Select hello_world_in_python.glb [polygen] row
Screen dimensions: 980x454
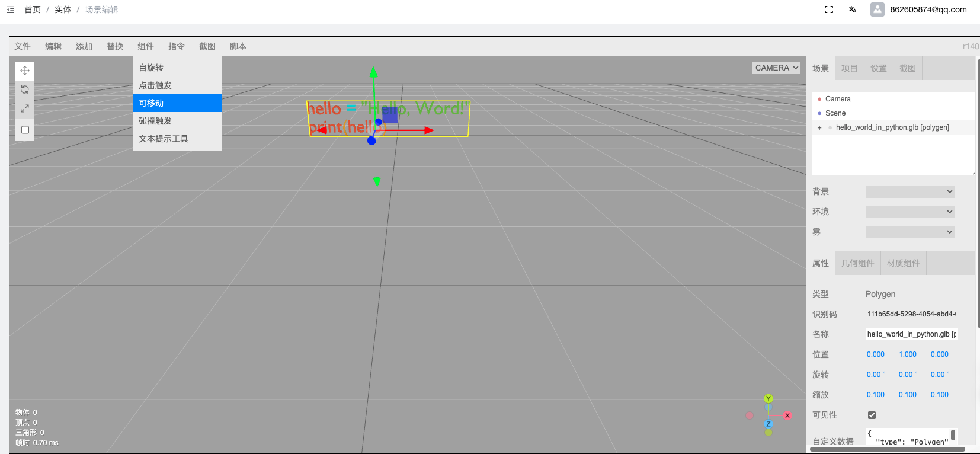click(x=893, y=127)
